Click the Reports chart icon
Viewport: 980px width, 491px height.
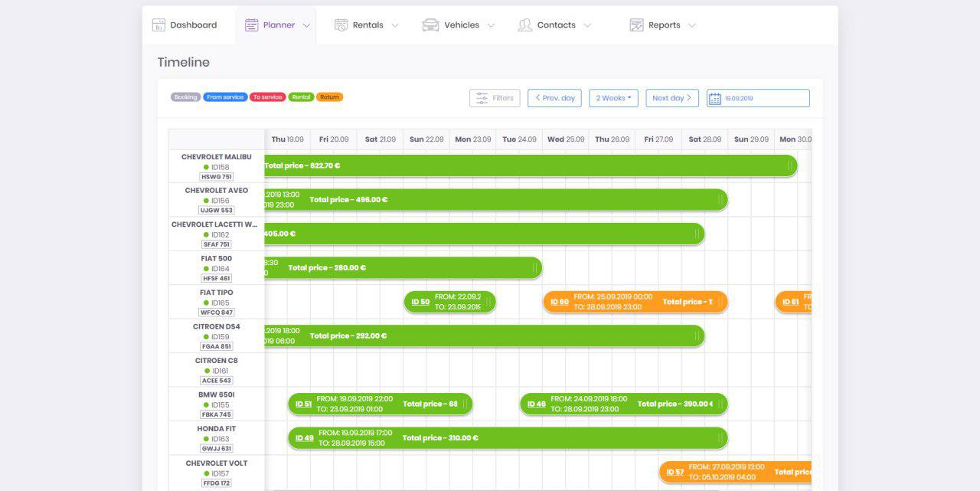636,25
